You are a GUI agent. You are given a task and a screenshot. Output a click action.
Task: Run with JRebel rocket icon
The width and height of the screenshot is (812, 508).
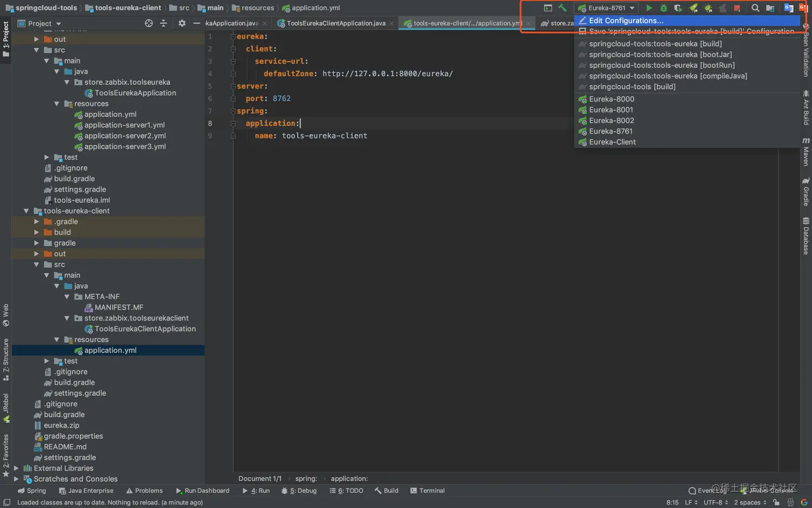click(693, 8)
